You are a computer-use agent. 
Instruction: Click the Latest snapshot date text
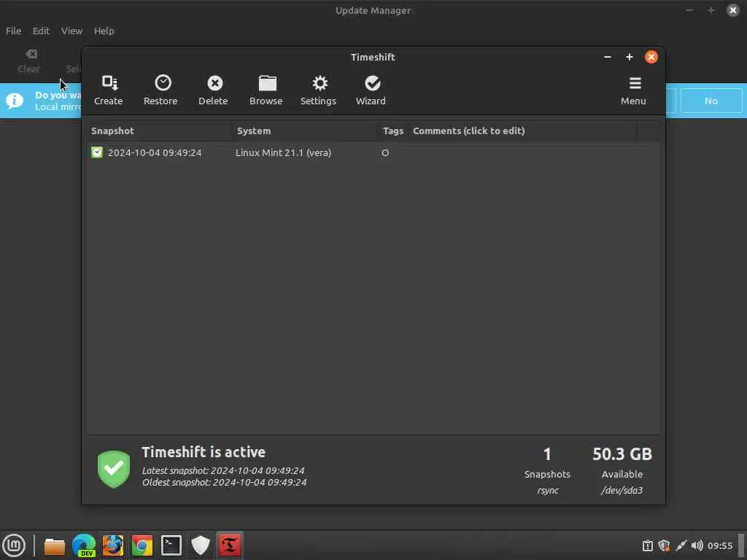coord(223,470)
